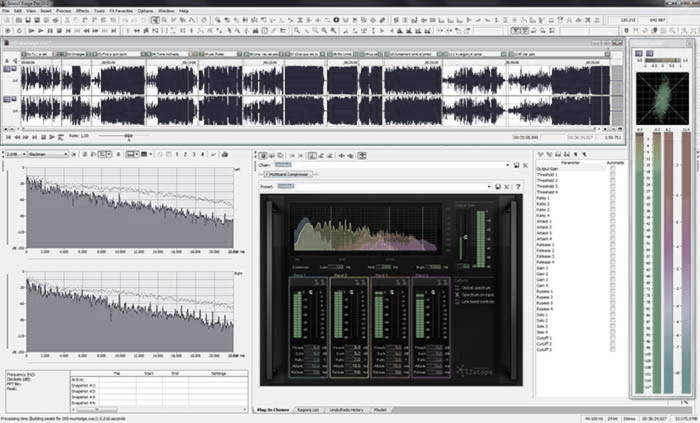Screen dimensions: 700x423
Task: Open the FFT size dropdown showing 2,048
Action: tap(14, 154)
